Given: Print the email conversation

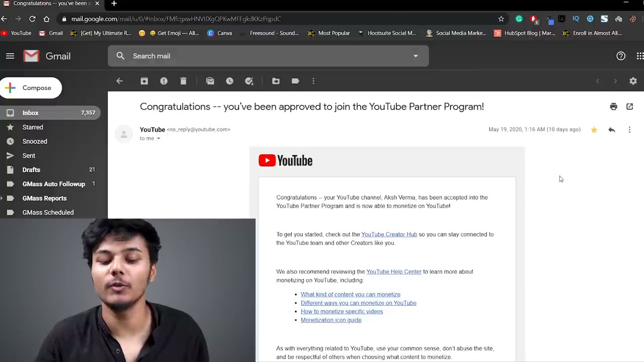Looking at the screenshot, I should click(613, 107).
